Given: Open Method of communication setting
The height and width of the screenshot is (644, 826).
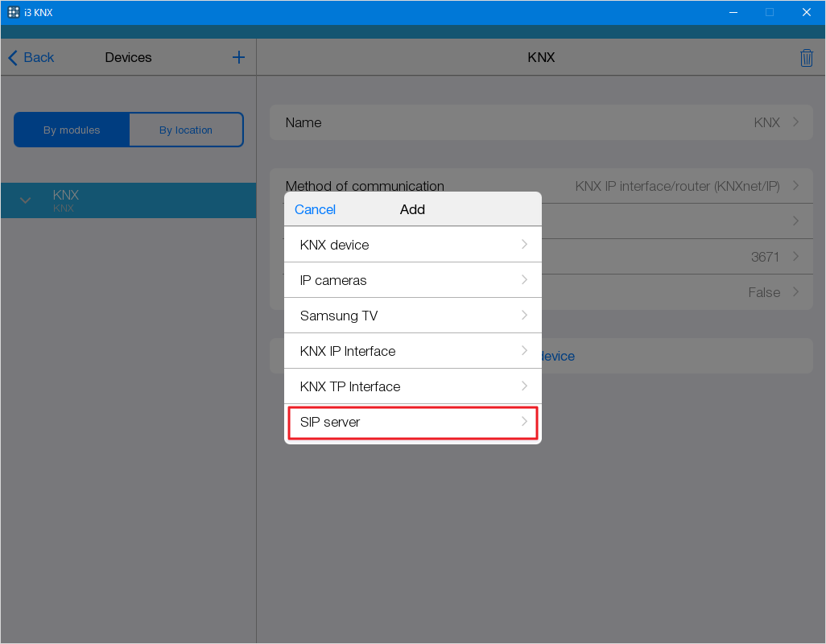Looking at the screenshot, I should pos(676,185).
